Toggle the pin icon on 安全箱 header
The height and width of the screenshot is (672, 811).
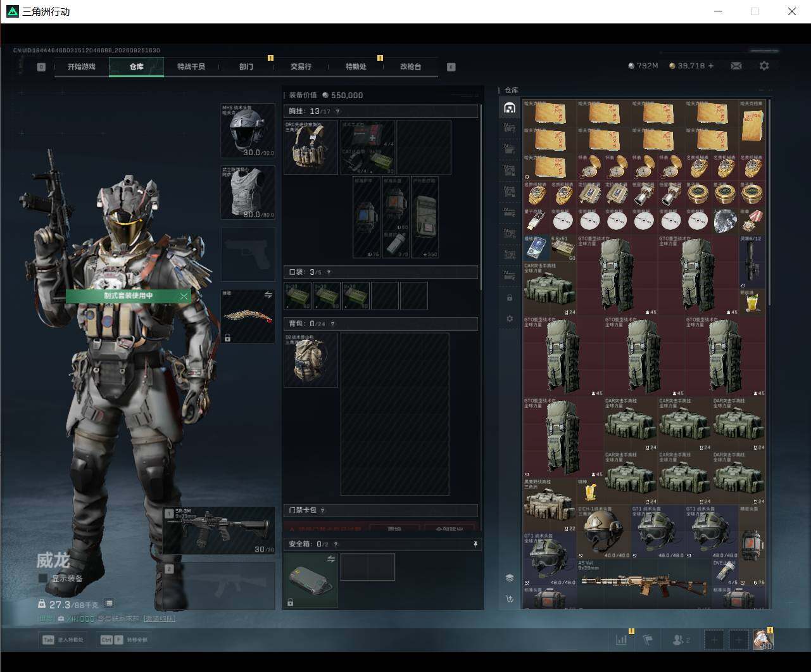tap(475, 544)
